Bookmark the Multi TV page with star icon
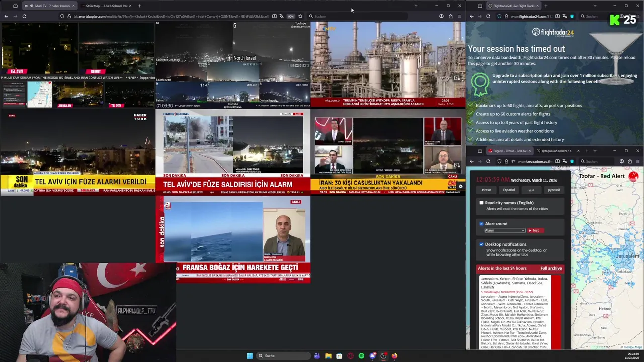644x362 pixels. [x=300, y=16]
